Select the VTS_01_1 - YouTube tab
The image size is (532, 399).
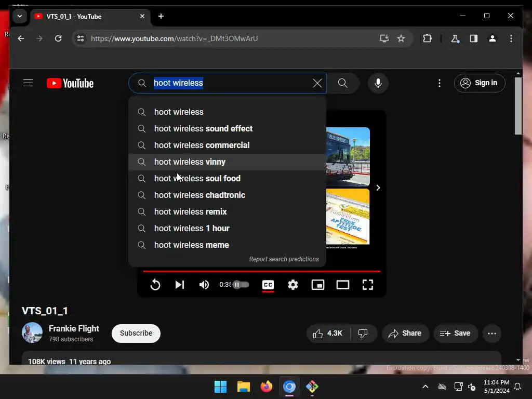point(90,16)
